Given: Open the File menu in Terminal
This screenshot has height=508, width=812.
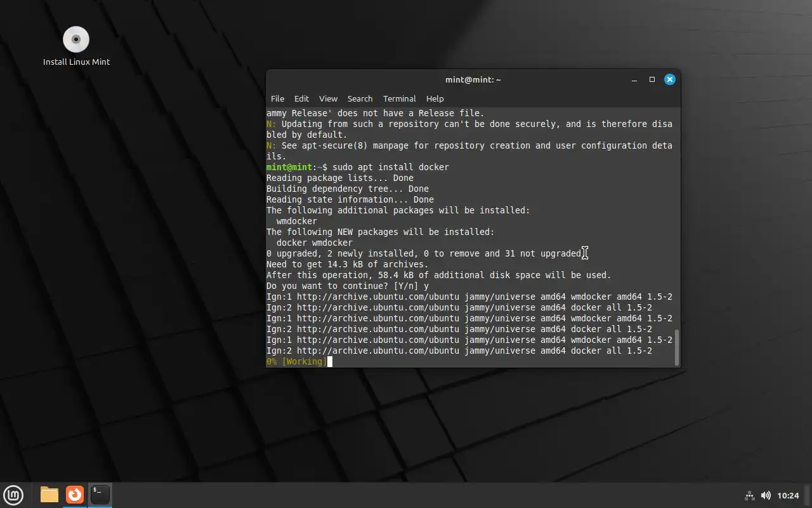Looking at the screenshot, I should 277,98.
